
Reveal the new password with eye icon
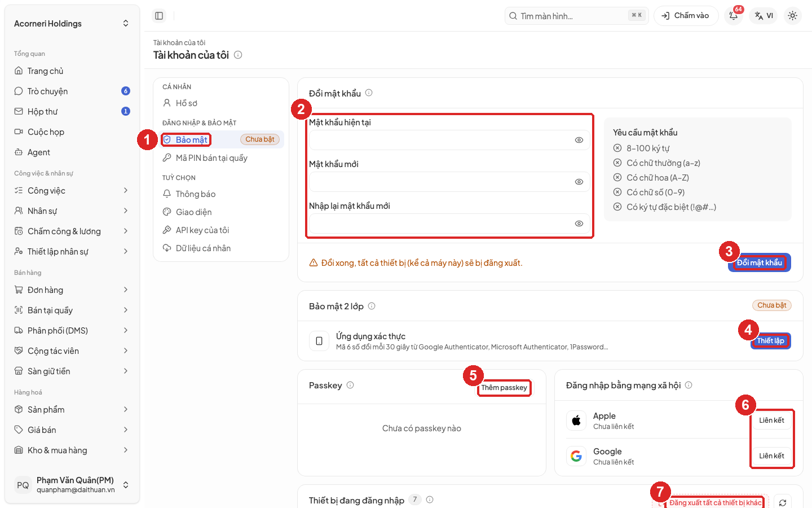pyautogui.click(x=579, y=182)
